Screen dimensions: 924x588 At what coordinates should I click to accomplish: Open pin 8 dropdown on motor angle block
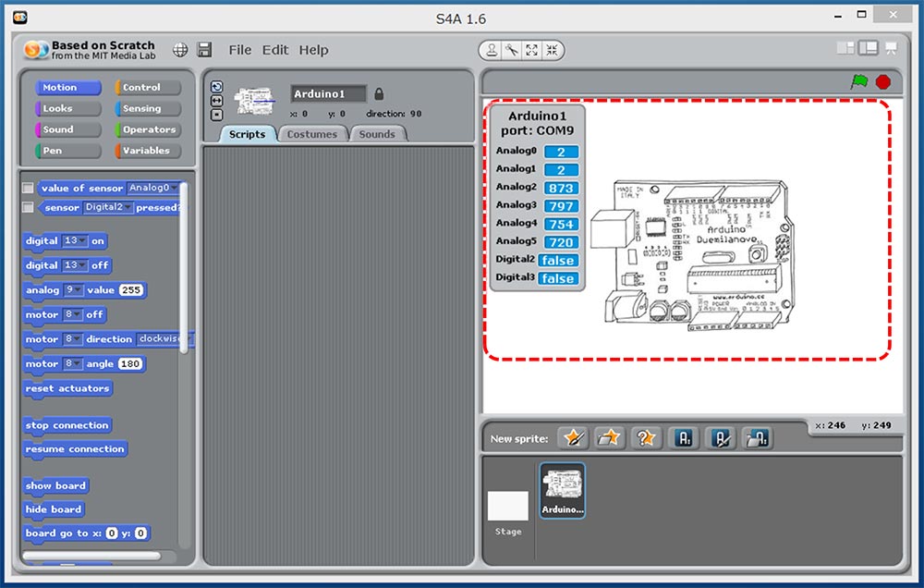click(x=72, y=364)
